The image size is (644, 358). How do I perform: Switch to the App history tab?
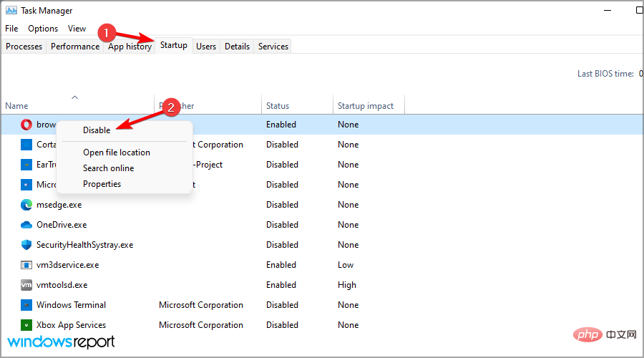tap(130, 47)
